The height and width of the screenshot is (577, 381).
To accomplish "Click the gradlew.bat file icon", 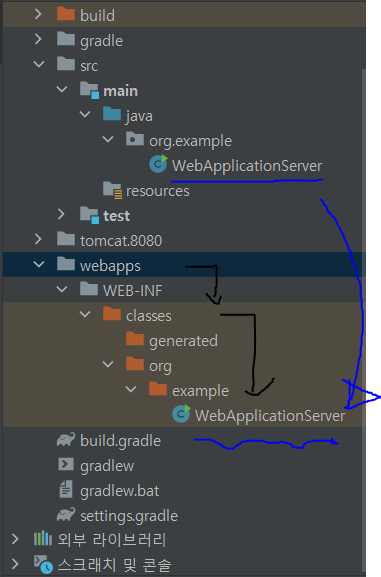I will pyautogui.click(x=66, y=489).
